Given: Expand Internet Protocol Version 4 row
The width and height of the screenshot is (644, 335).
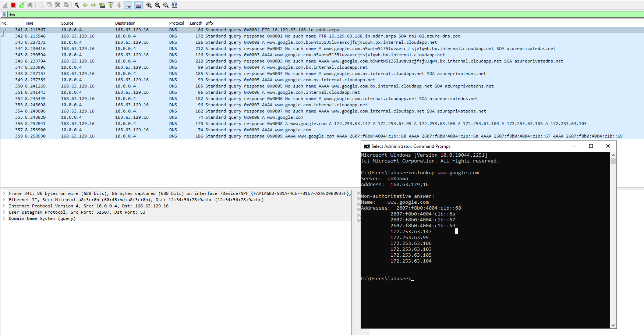Looking at the screenshot, I should (x=4, y=206).
